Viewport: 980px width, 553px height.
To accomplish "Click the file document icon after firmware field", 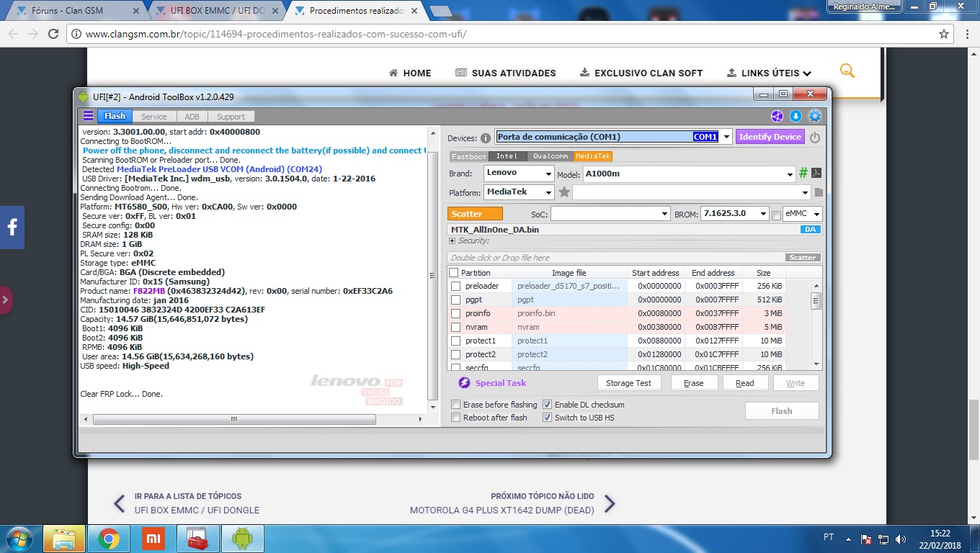I will 819,192.
